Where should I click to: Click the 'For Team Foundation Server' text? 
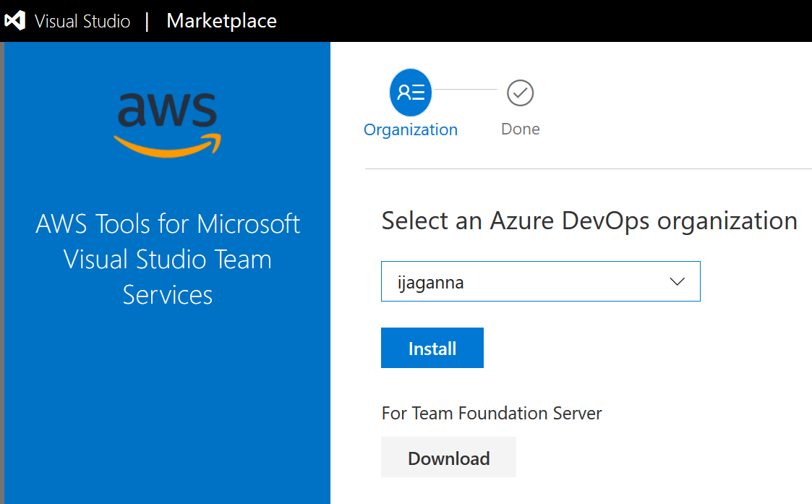click(492, 414)
